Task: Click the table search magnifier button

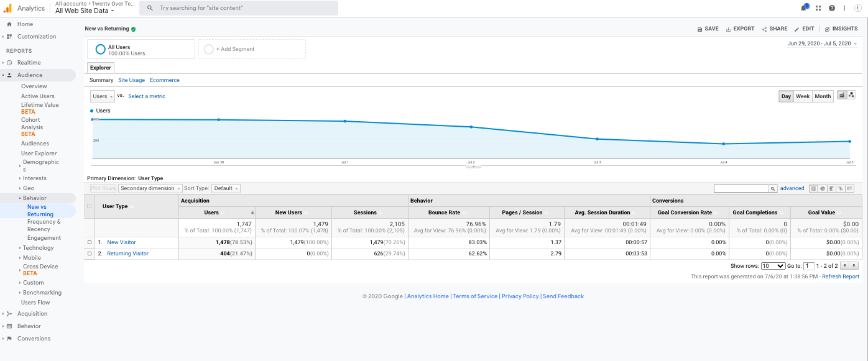Action: click(773, 188)
